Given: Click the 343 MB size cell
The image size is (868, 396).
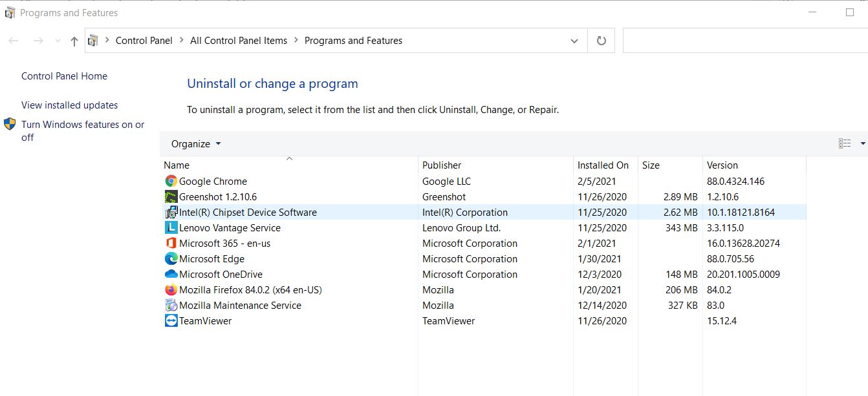Looking at the screenshot, I should (x=681, y=228).
